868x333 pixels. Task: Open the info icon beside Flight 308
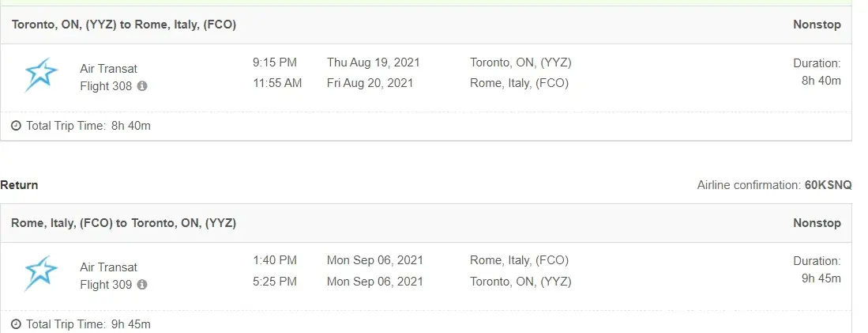[142, 86]
